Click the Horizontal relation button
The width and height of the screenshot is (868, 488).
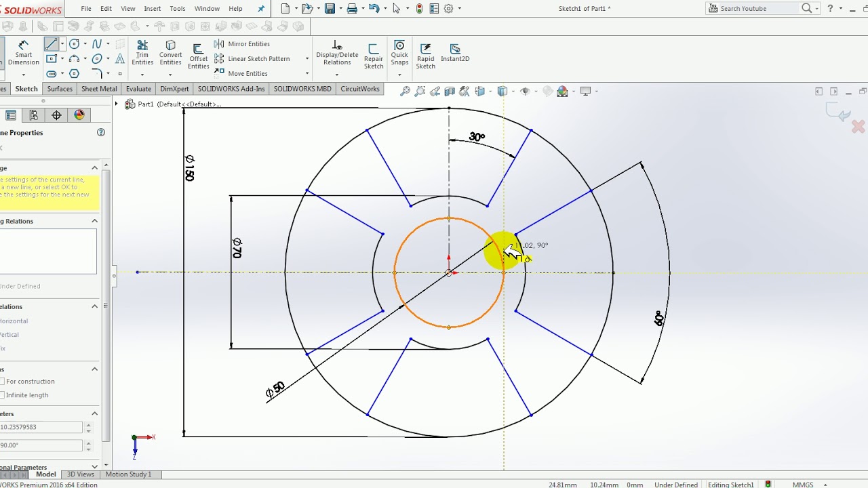tap(14, 321)
